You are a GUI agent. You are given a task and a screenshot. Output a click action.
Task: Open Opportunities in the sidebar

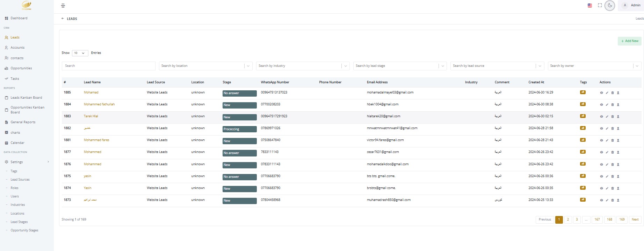point(21,68)
